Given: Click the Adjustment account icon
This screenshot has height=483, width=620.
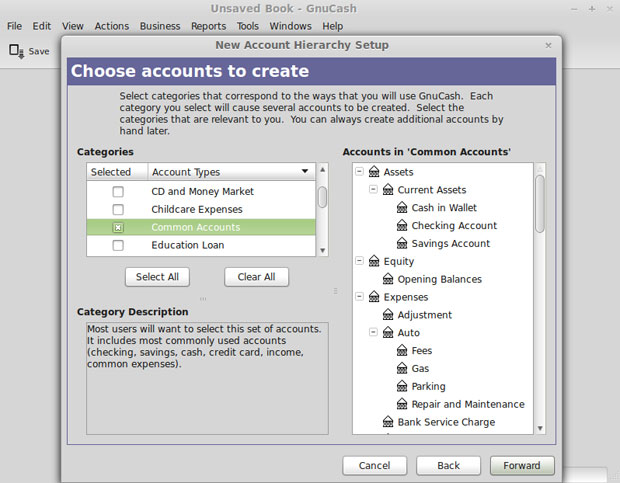Looking at the screenshot, I should (388, 315).
